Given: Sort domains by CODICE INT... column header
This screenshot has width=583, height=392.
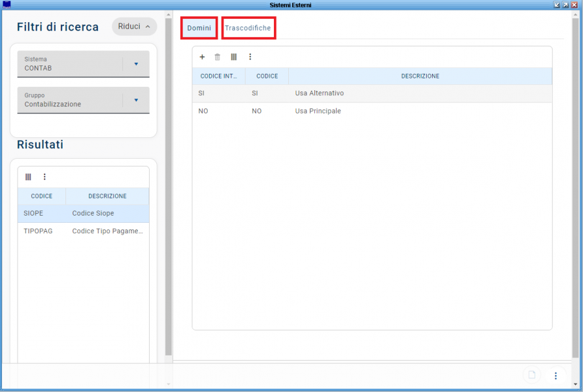Looking at the screenshot, I should pos(218,76).
